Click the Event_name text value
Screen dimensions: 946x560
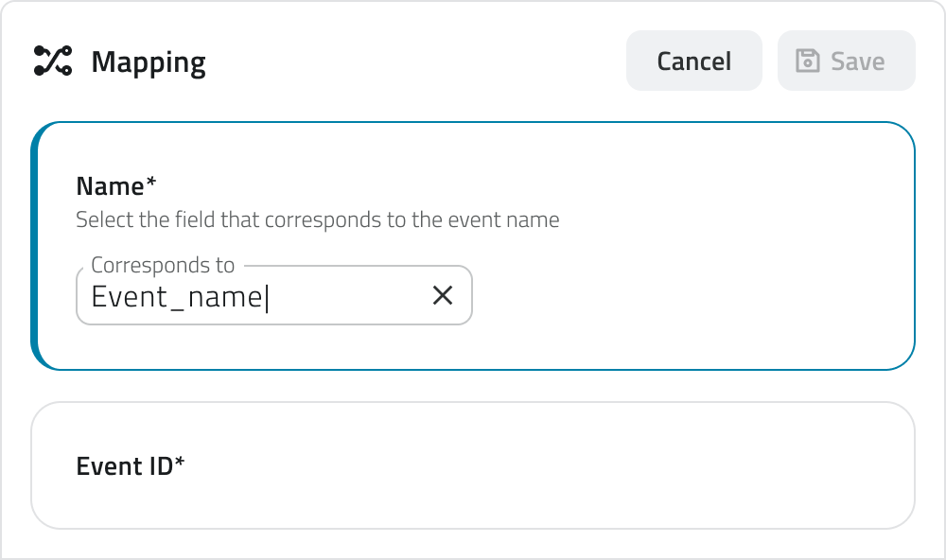(x=177, y=297)
